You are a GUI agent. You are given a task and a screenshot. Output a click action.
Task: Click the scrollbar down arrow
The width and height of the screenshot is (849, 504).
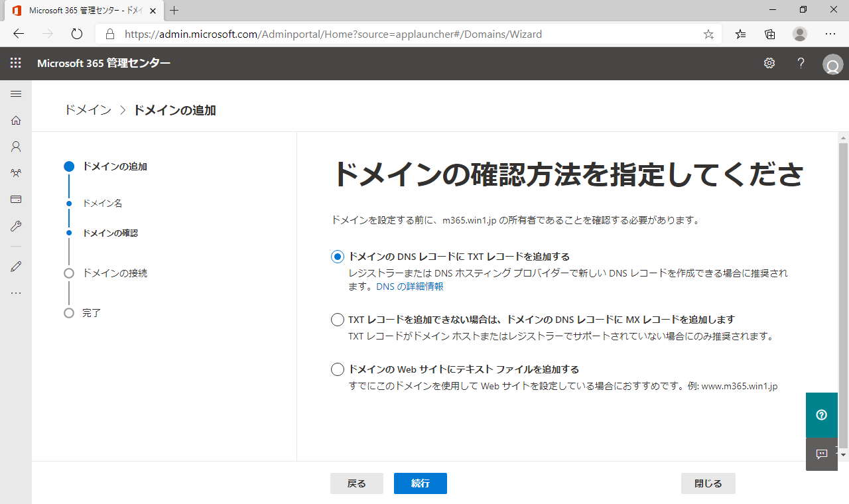click(844, 455)
